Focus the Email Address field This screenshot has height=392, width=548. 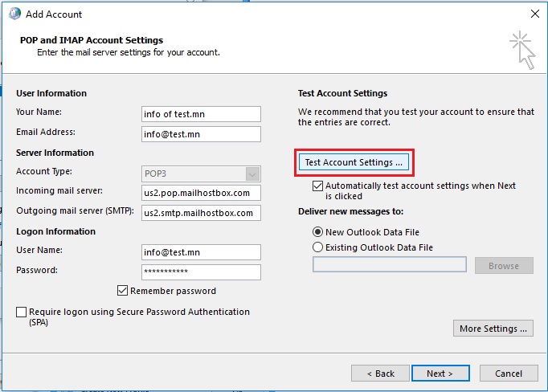201,134
